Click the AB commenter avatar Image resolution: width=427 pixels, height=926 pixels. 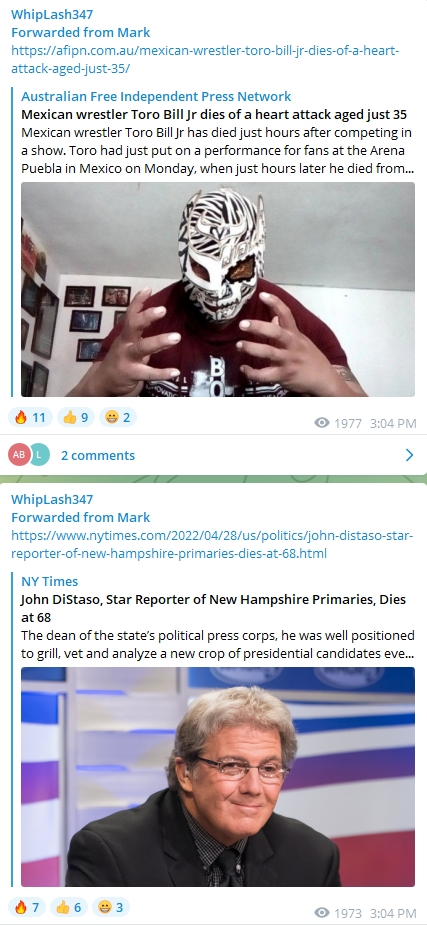(19, 455)
